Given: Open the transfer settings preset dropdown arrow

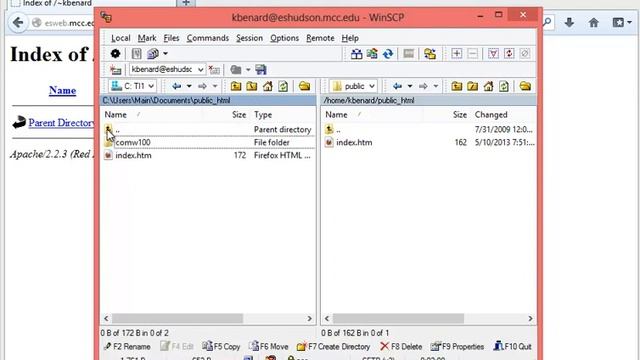Looking at the screenshot, I should coord(165,53).
